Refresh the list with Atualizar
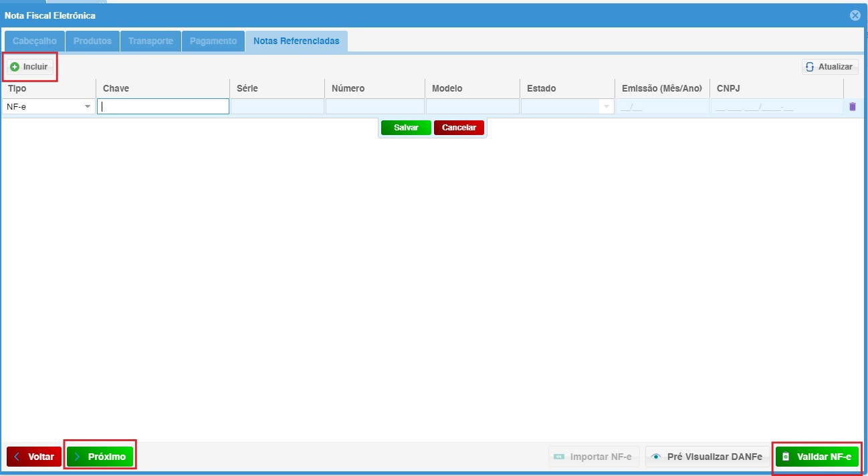Viewport: 868px width, 476px height. pos(830,67)
